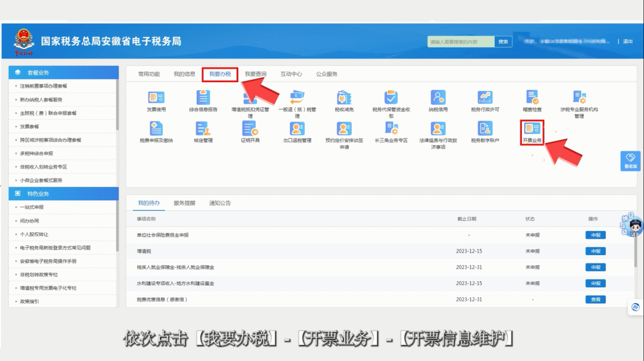Viewport: 644px width, 361px height.
Task: Open 非税收入划转业务专区 link
Action: 44,167
